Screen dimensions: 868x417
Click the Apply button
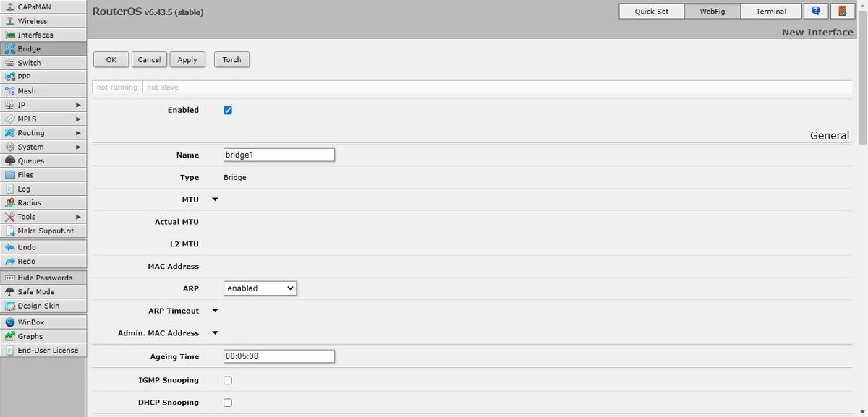[187, 60]
